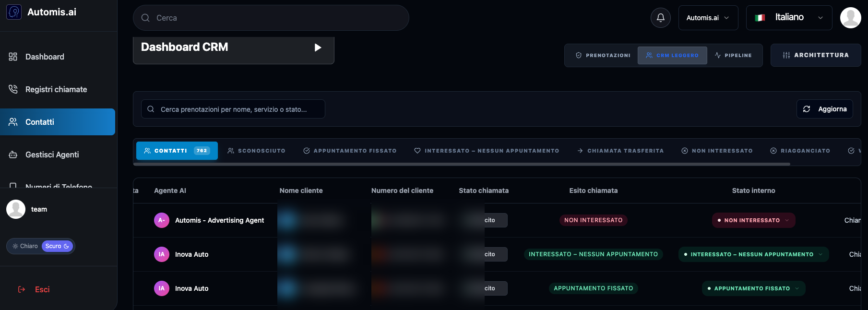This screenshot has height=310, width=868.
Task: Open the user avatar at top right
Action: pyautogui.click(x=851, y=18)
